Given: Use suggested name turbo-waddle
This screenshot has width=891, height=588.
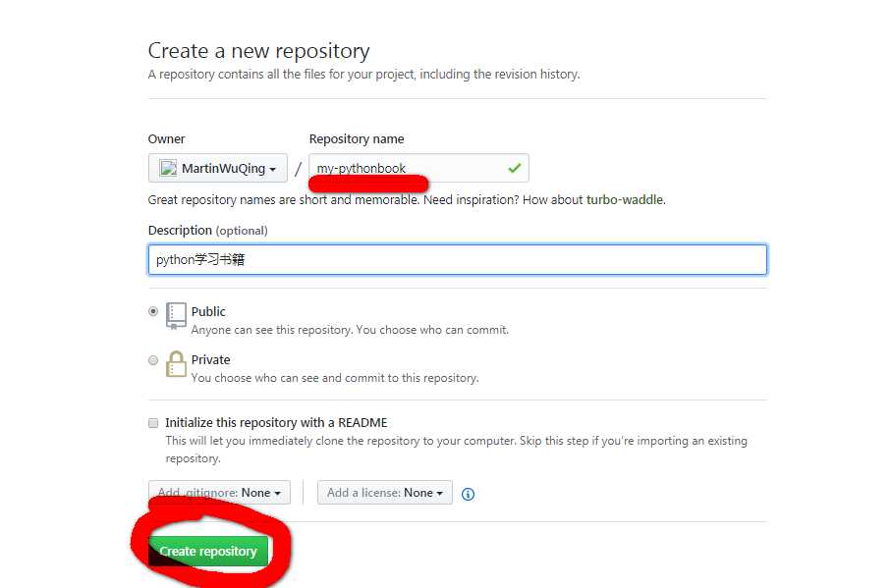Looking at the screenshot, I should tap(625, 200).
